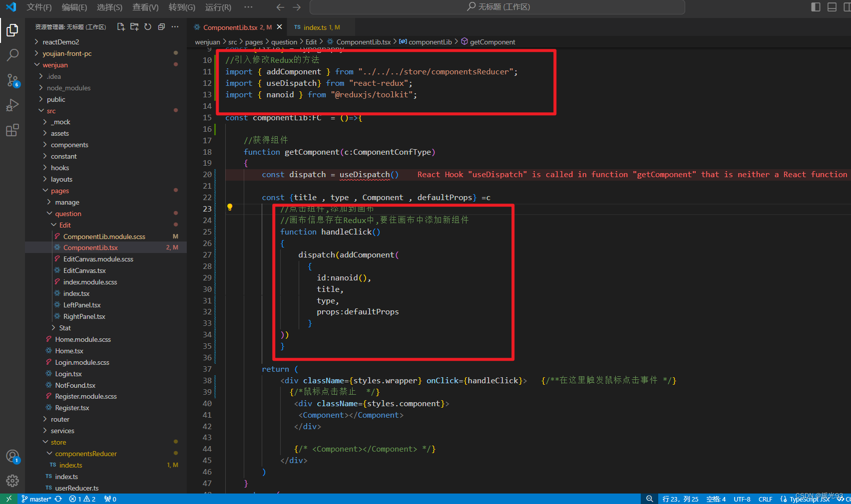Open the Explorer view in activity bar
This screenshot has height=504, width=851.
[12, 30]
